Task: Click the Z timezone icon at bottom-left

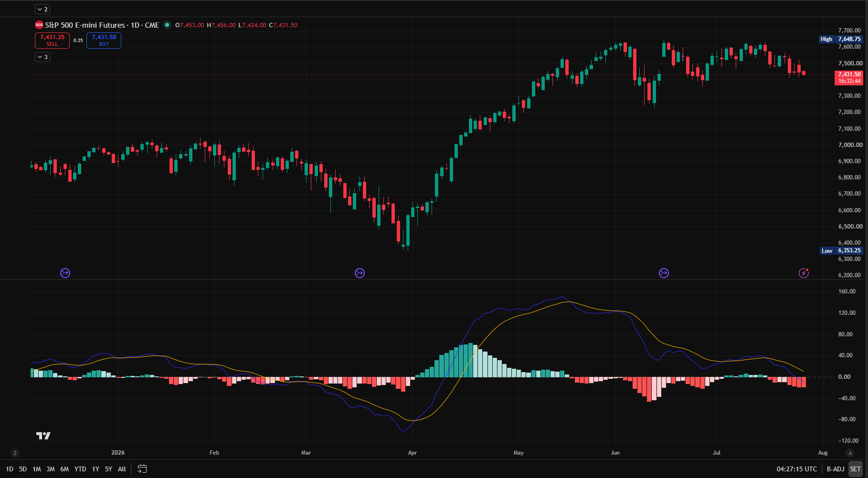Action: click(x=15, y=453)
